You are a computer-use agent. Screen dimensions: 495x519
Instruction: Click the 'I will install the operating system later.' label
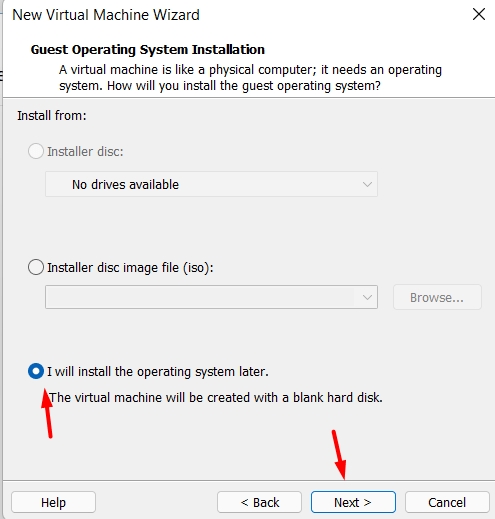pos(158,372)
